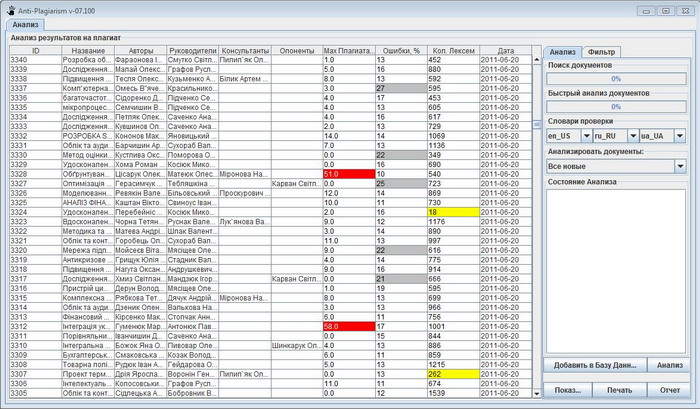700x409 pixels.
Task: Click the Anti-Plagiarism app icon in title bar
Action: 8,7
